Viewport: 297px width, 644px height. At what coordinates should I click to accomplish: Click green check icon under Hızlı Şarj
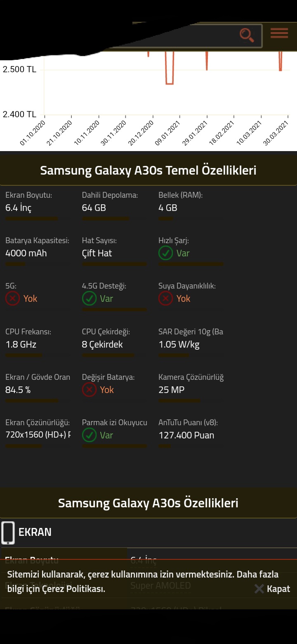pyautogui.click(x=165, y=253)
